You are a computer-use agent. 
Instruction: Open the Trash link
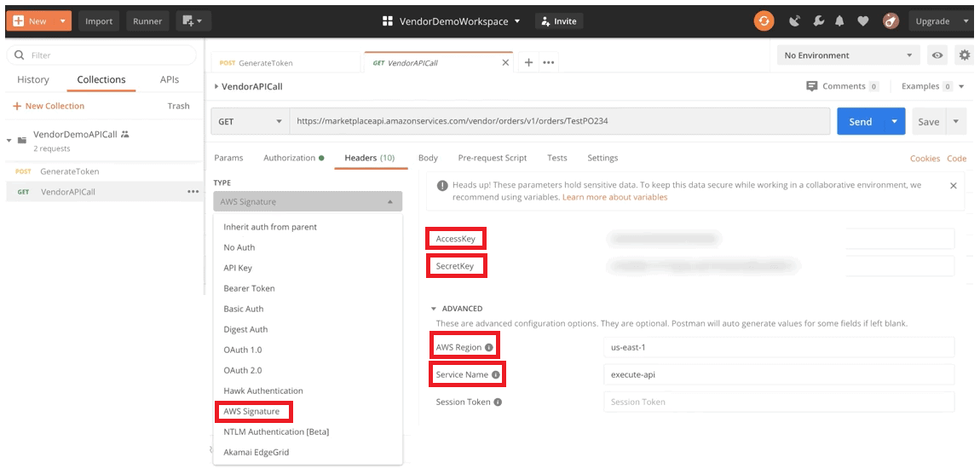(178, 106)
